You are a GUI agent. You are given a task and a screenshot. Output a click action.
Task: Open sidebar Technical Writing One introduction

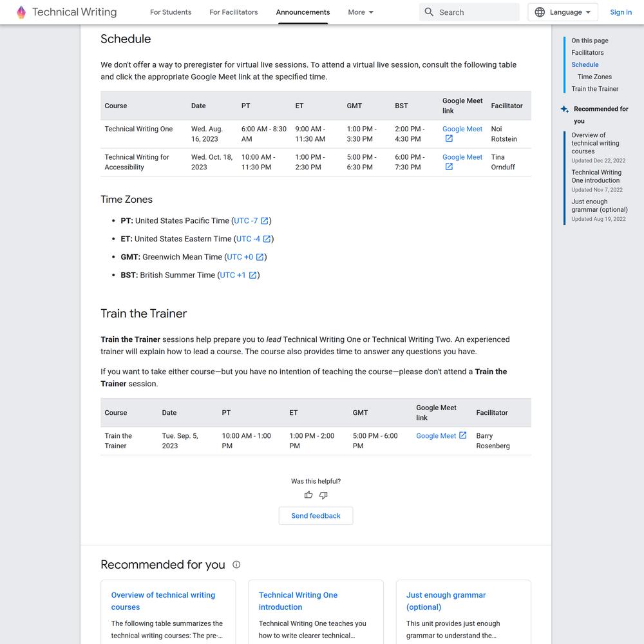596,176
